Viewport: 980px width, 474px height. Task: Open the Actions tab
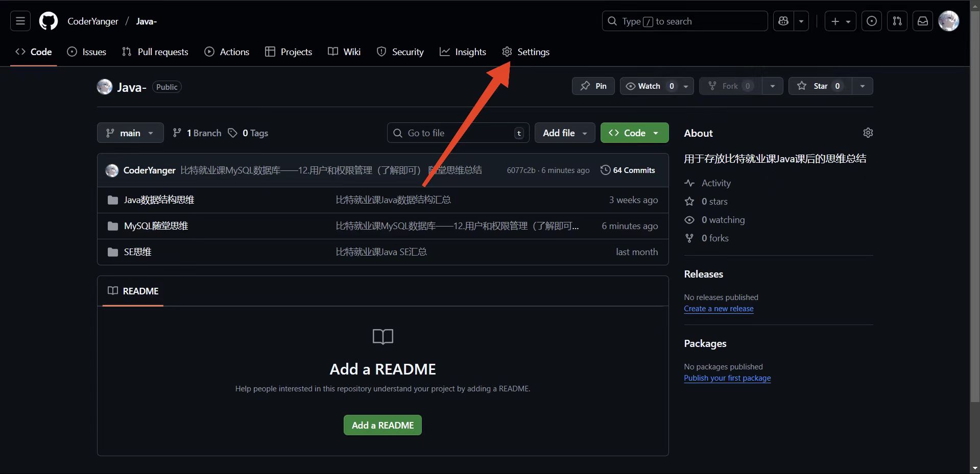click(227, 52)
